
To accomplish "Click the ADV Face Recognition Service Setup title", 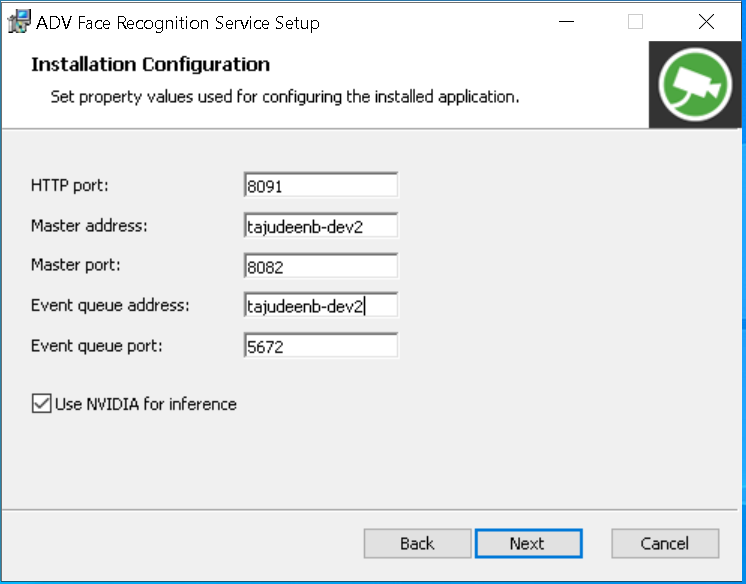I will click(x=178, y=22).
